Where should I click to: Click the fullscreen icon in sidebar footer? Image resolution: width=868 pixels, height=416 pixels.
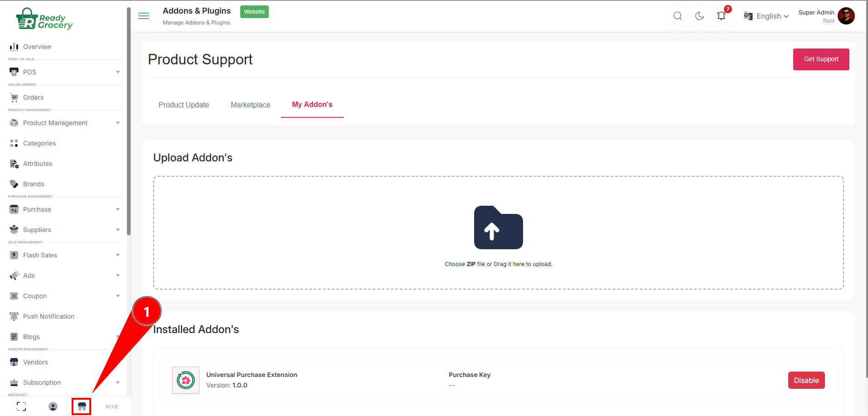[21, 406]
